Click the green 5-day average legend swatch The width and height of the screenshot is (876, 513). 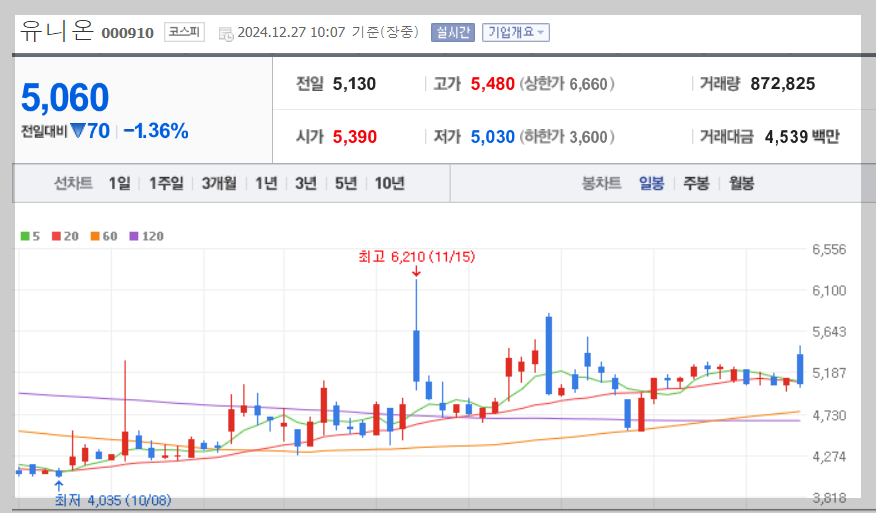coord(25,236)
